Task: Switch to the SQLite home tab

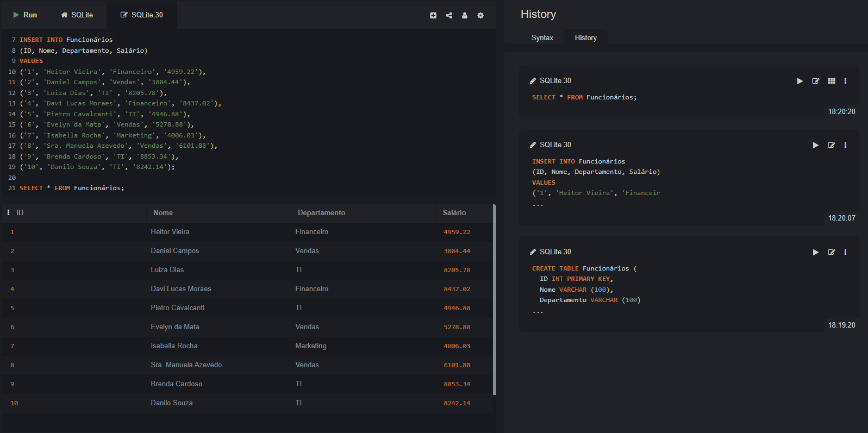Action: pos(77,15)
